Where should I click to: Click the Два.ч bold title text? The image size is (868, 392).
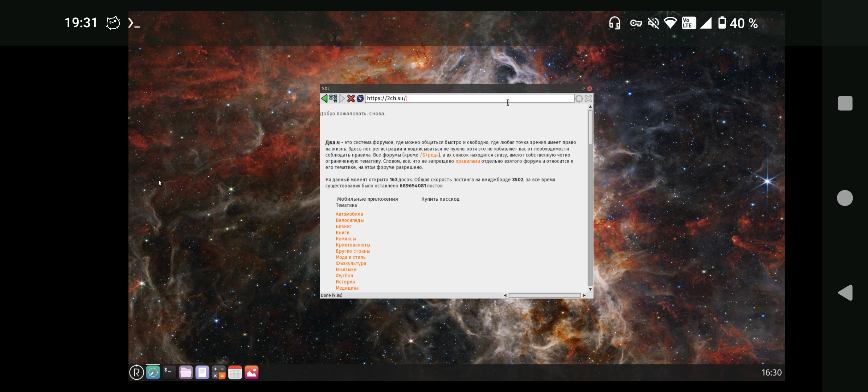[x=332, y=142]
